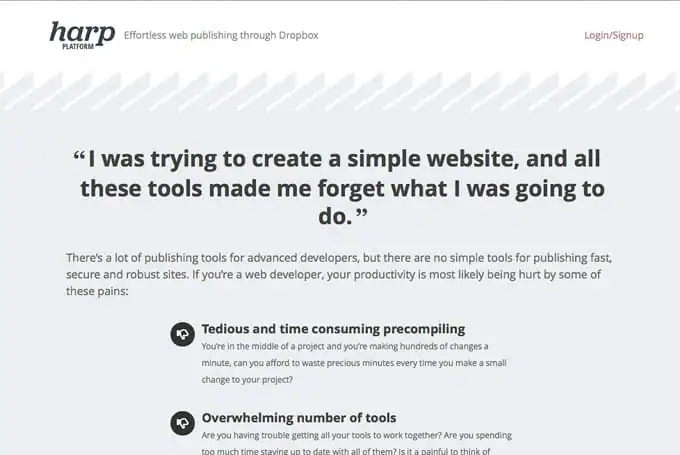This screenshot has height=455, width=680.
Task: Click the thumbs-down icon beside Overwhelming number of tools
Action: (x=182, y=423)
